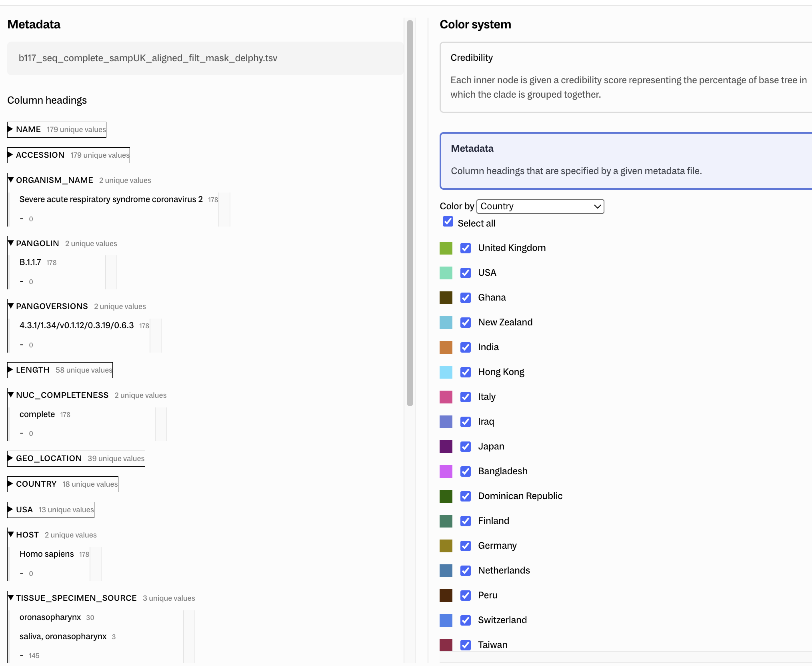The image size is (812, 666).
Task: Click the metadata file name field
Action: (x=205, y=58)
